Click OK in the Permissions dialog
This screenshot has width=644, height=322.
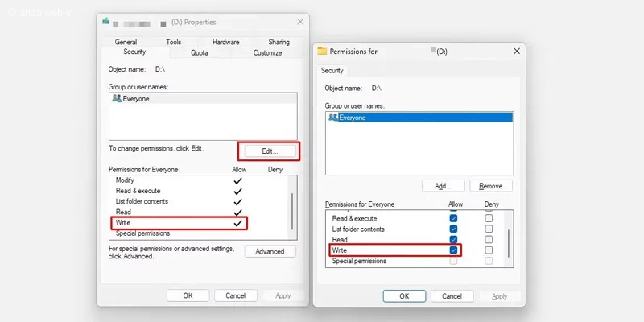point(405,296)
